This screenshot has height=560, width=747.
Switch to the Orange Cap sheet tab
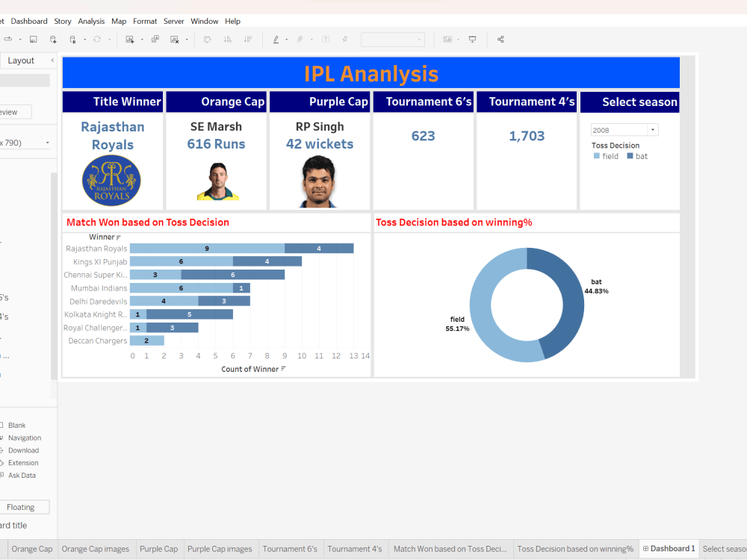click(x=31, y=548)
